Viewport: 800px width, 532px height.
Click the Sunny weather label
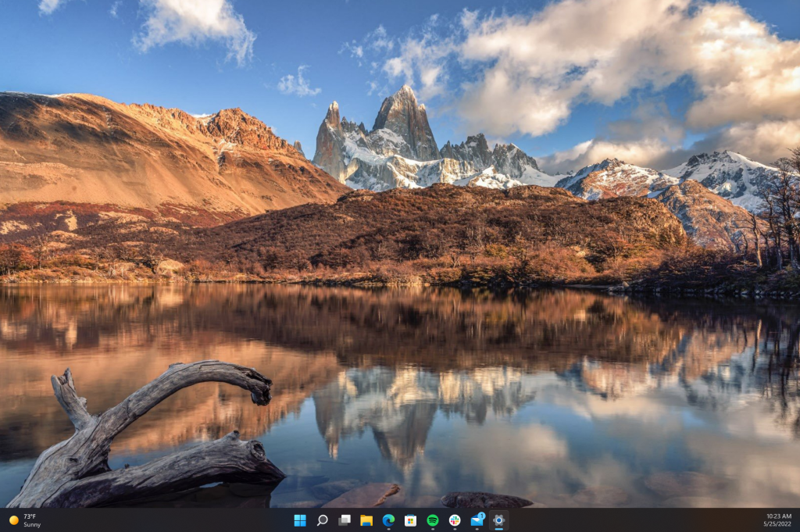click(x=31, y=524)
